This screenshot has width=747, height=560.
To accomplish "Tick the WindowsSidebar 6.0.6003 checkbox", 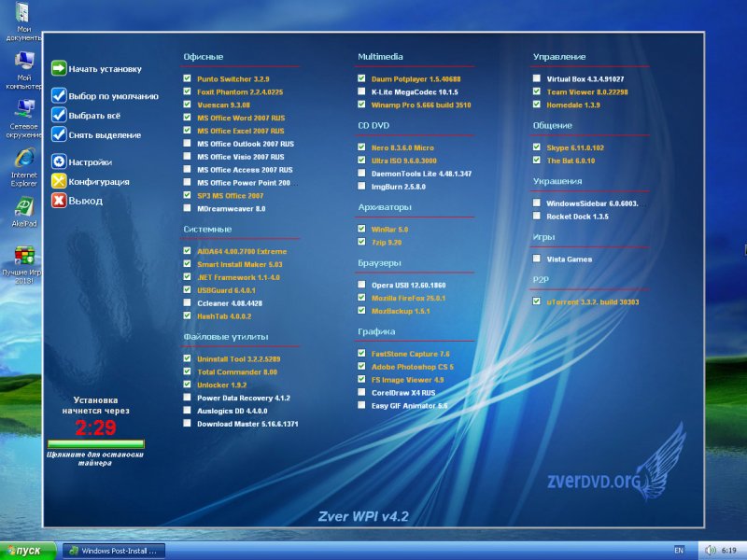I will [x=537, y=203].
